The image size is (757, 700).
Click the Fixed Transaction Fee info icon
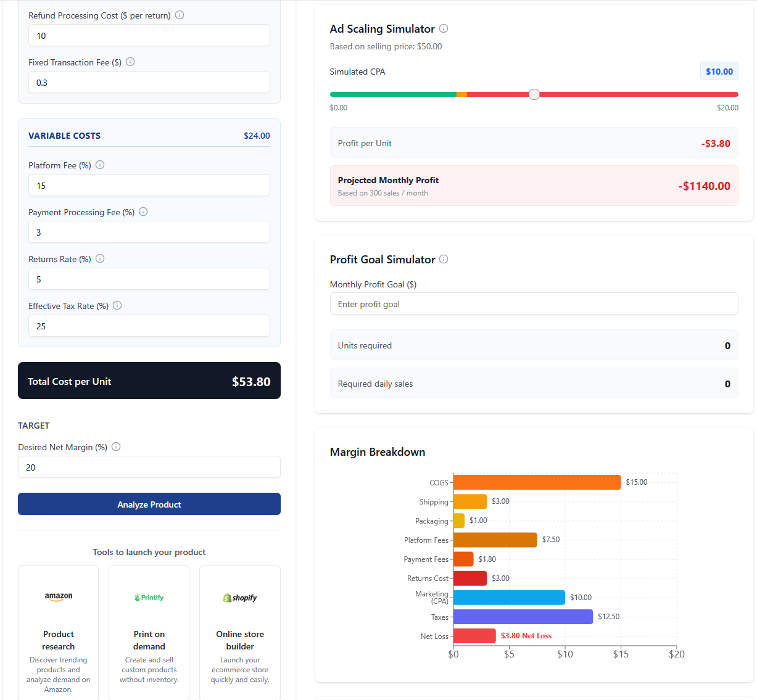[130, 62]
